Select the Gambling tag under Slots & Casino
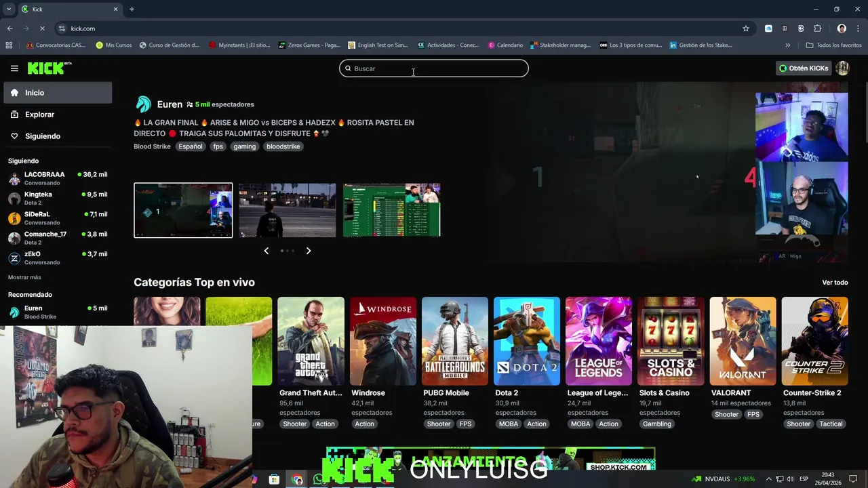Screen dimensions: 868x488 point(657,424)
